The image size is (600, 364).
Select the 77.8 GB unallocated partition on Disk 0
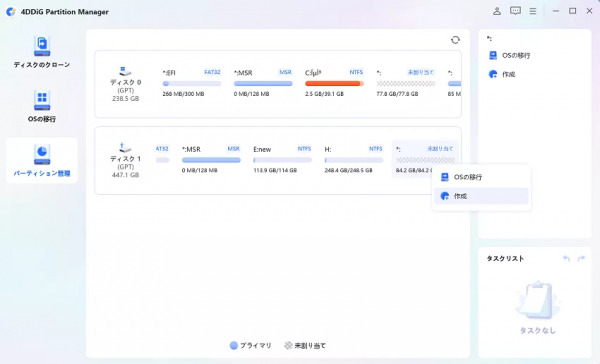[x=406, y=83]
